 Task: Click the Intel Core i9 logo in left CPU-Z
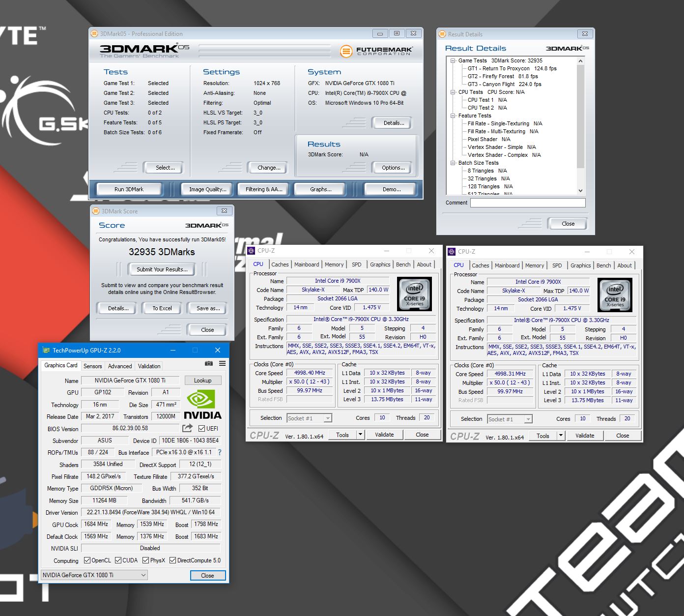tap(414, 293)
